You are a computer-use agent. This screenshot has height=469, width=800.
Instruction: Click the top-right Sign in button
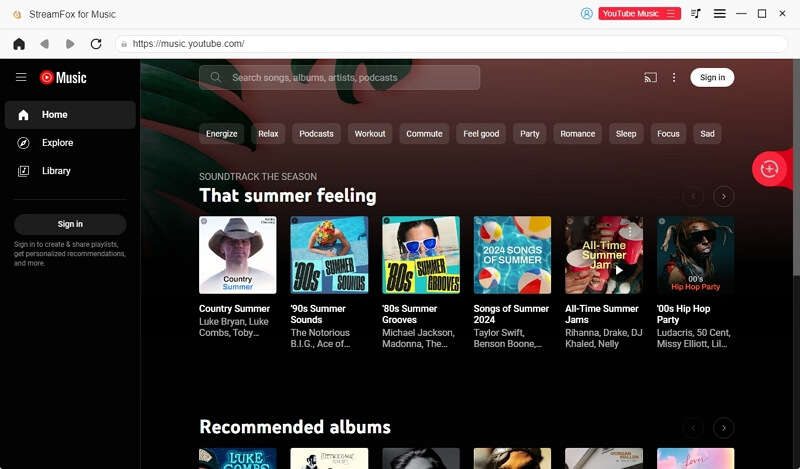712,78
